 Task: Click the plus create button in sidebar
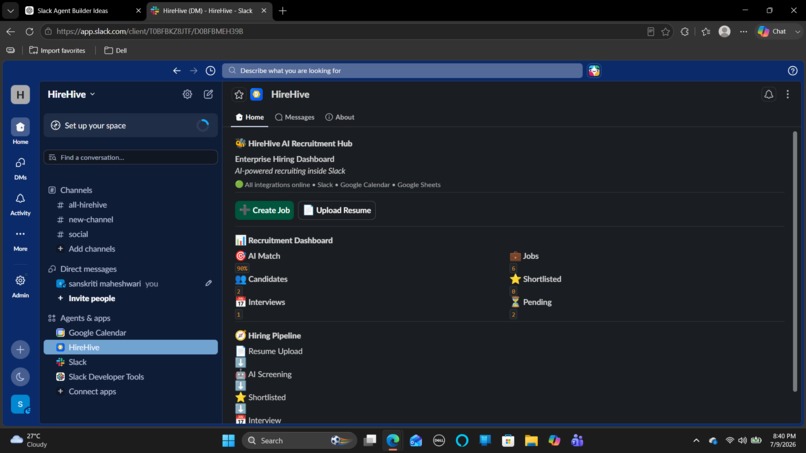coord(20,350)
